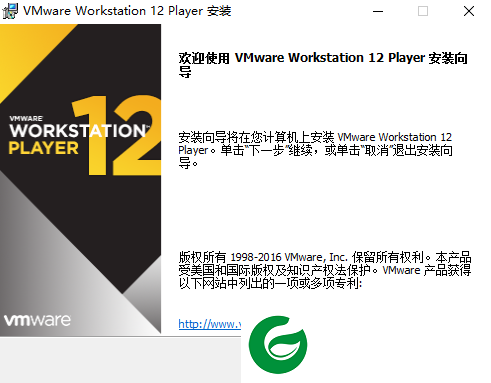Open the VMware patents http://www link

tap(210, 324)
